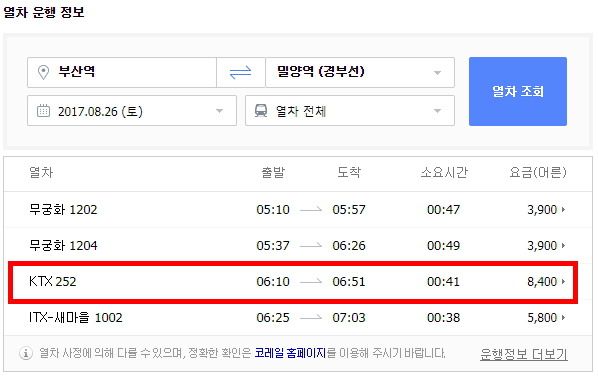
Task: Click the info icon in the notice line
Action: pos(26,353)
